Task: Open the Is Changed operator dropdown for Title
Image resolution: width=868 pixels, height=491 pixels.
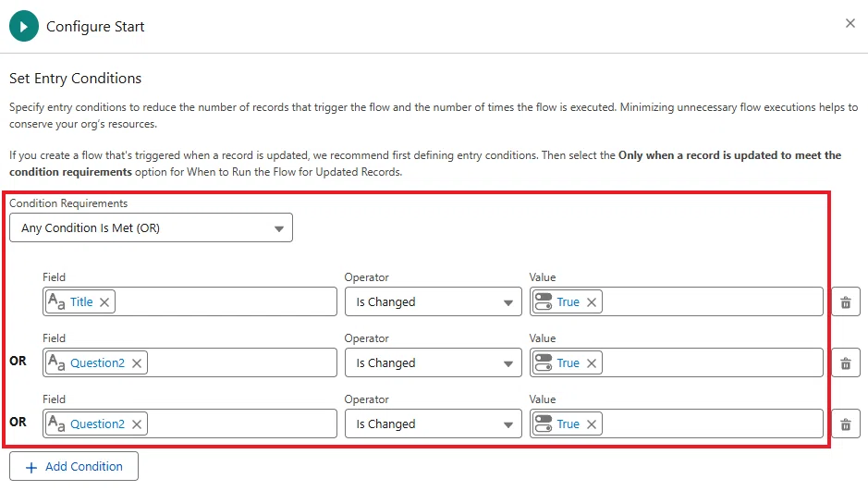Action: [433, 302]
